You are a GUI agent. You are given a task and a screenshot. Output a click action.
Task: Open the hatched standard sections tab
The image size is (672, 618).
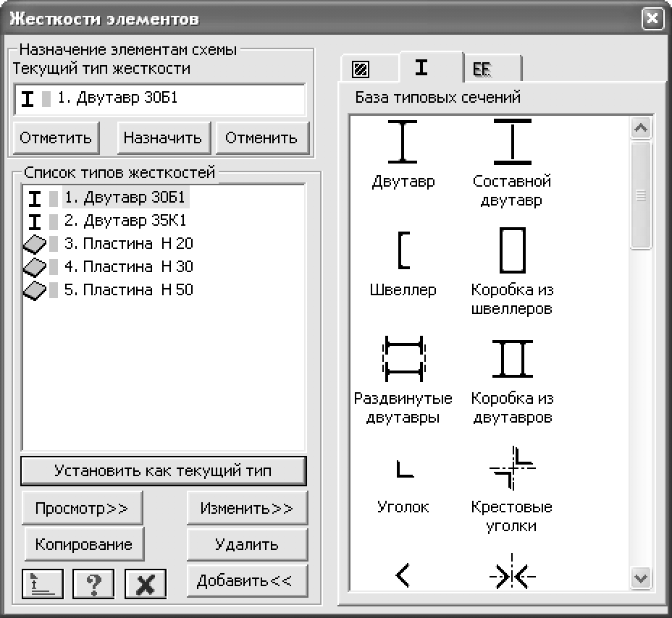(x=369, y=69)
